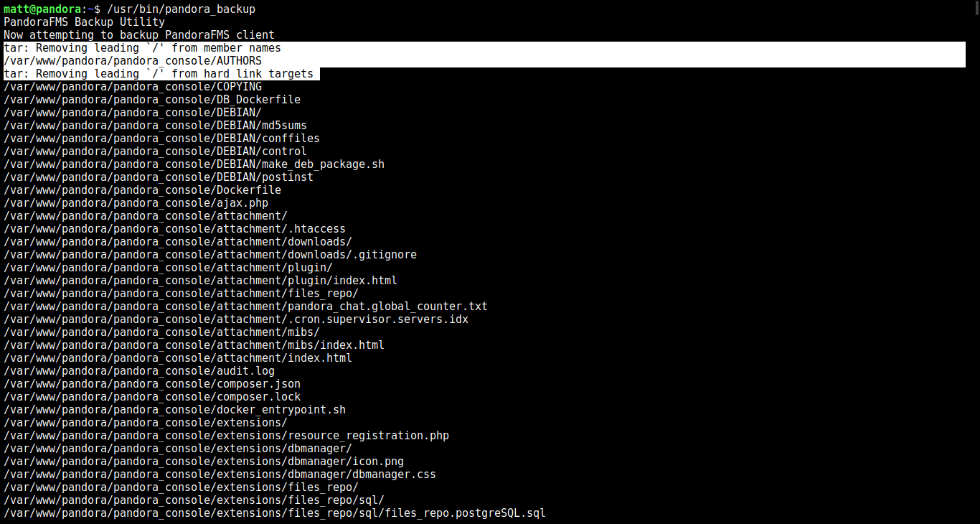980x524 pixels.
Task: Click the DB_Dockerfile path line
Action: pyautogui.click(x=152, y=100)
